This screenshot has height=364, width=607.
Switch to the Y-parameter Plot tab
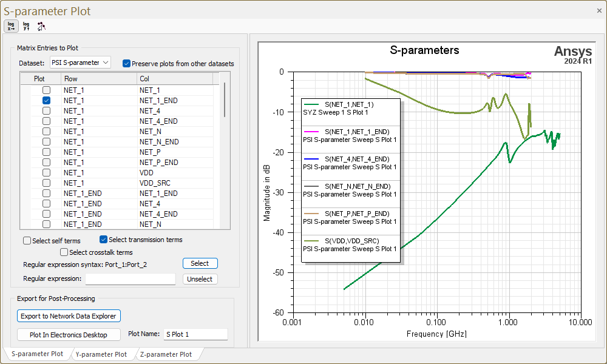pyautogui.click(x=103, y=354)
